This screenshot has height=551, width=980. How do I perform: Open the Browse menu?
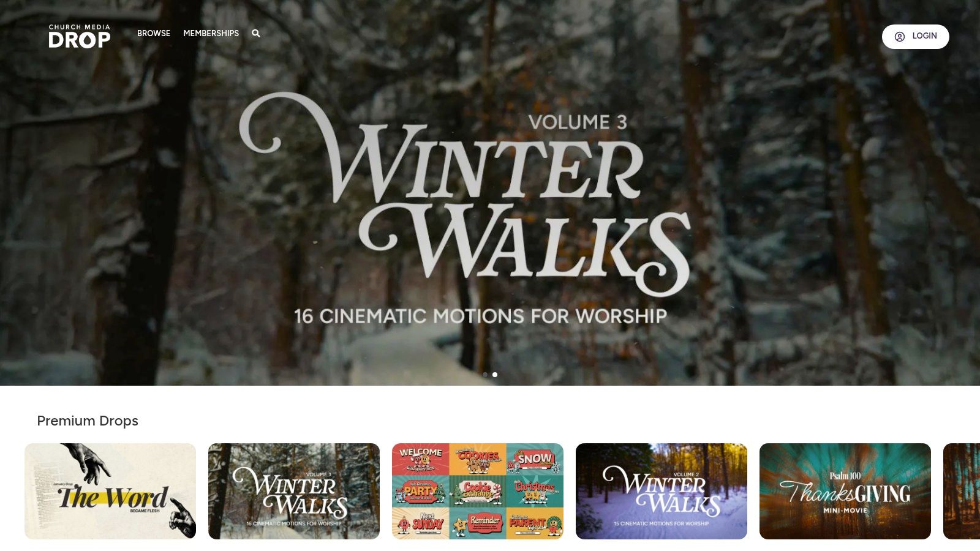coord(154,33)
